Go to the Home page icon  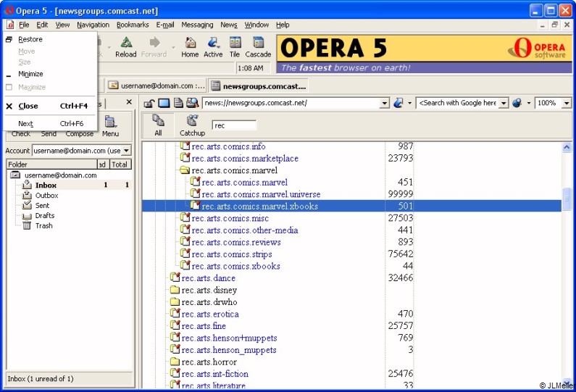(191, 43)
